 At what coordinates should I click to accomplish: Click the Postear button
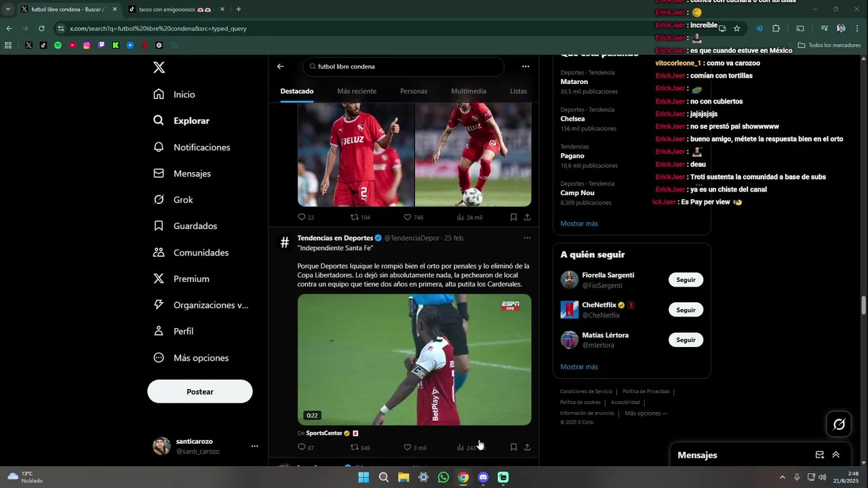200,392
